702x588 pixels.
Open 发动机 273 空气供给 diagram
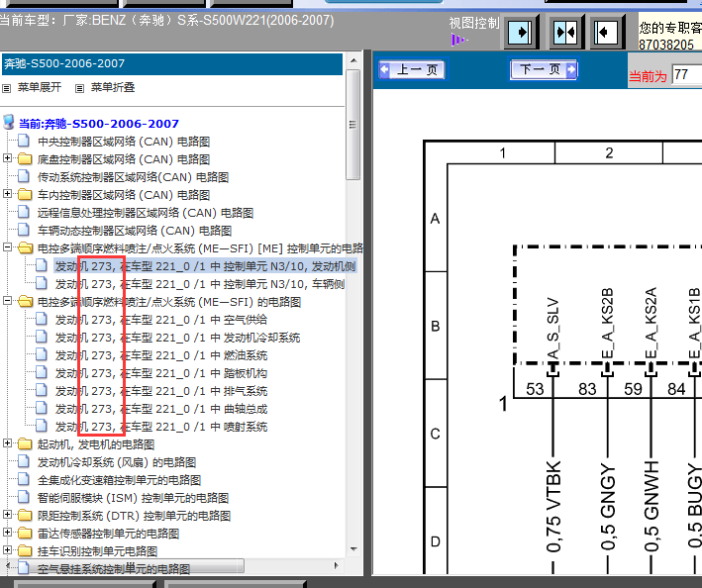pyautogui.click(x=161, y=320)
